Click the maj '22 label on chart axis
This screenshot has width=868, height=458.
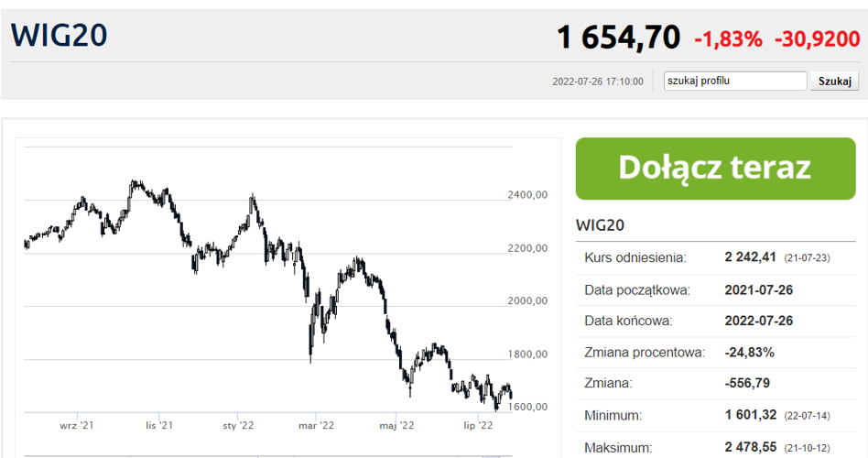coord(396,425)
